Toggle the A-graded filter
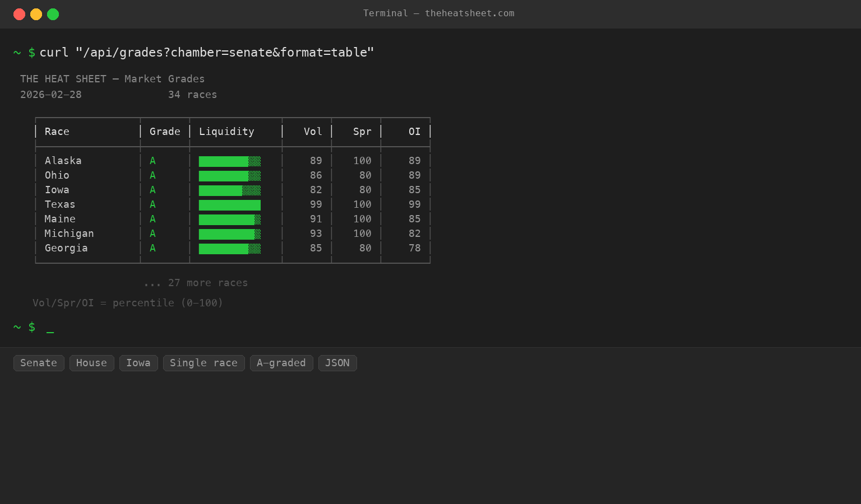This screenshot has height=504, width=861. click(281, 363)
